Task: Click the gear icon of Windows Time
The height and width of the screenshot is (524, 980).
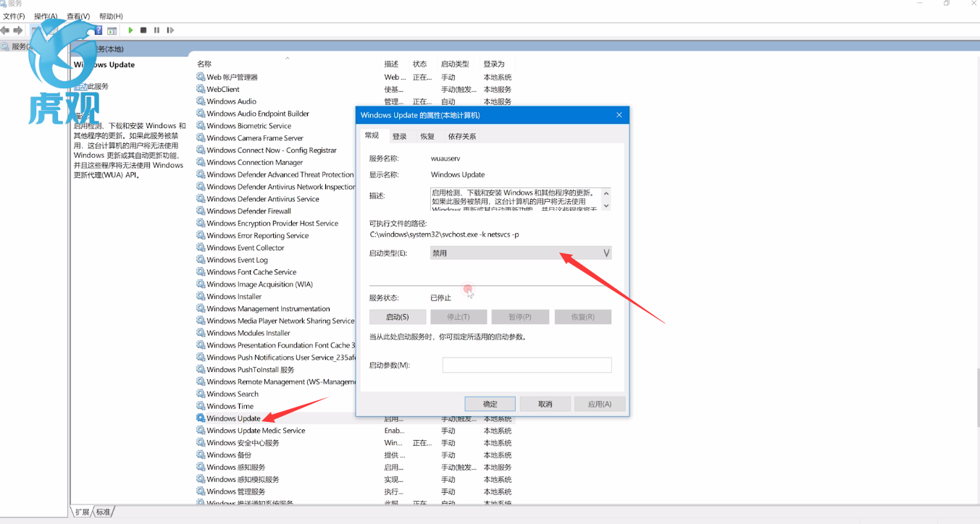Action: tap(201, 406)
